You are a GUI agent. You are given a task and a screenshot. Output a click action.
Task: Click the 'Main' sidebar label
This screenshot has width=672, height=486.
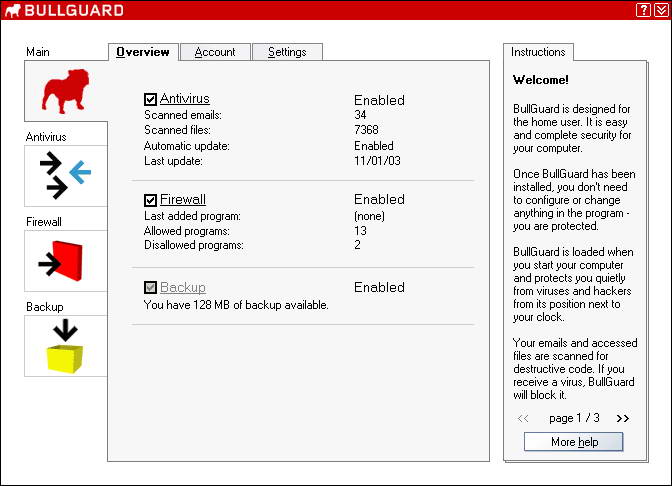[x=38, y=52]
